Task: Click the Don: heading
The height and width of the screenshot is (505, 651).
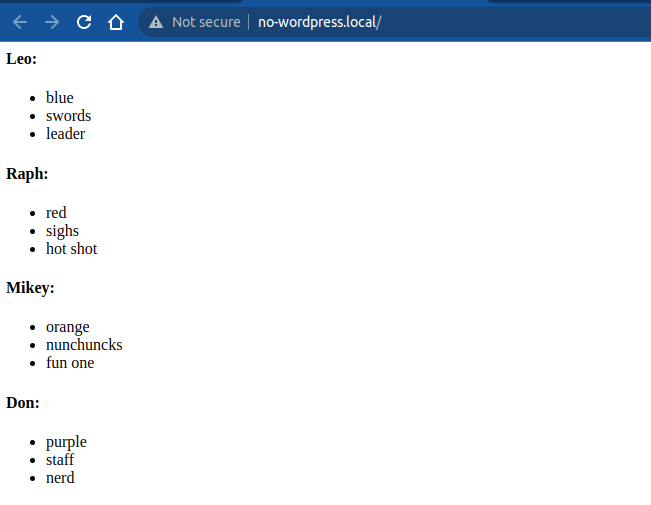Action: [22, 403]
